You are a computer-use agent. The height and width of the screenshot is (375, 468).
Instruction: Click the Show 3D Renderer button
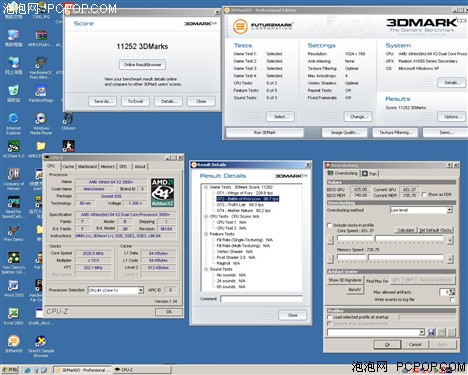[x=345, y=280]
